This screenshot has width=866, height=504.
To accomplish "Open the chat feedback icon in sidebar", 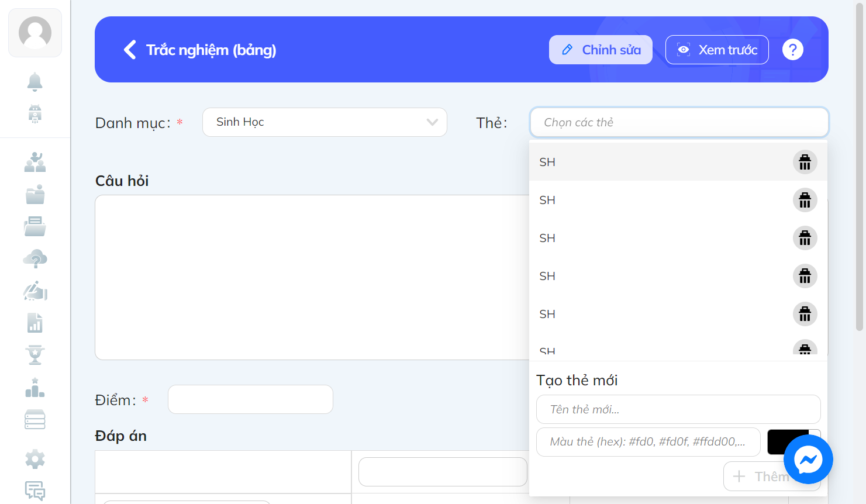I will 35,491.
